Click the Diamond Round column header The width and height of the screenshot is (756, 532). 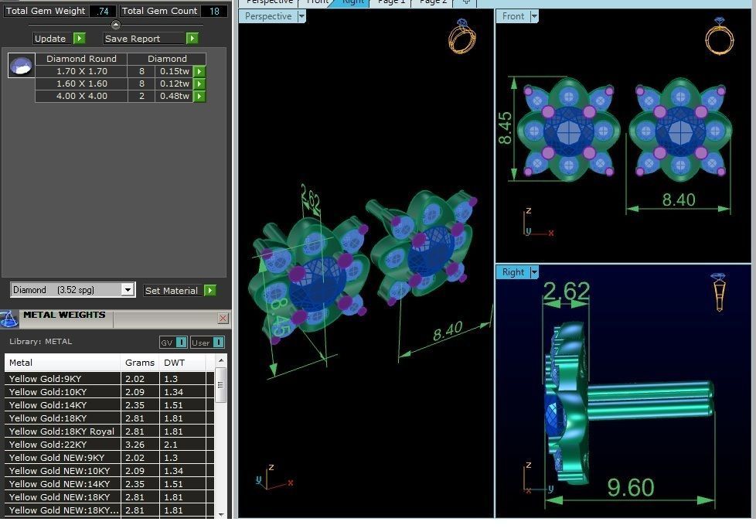tap(81, 59)
